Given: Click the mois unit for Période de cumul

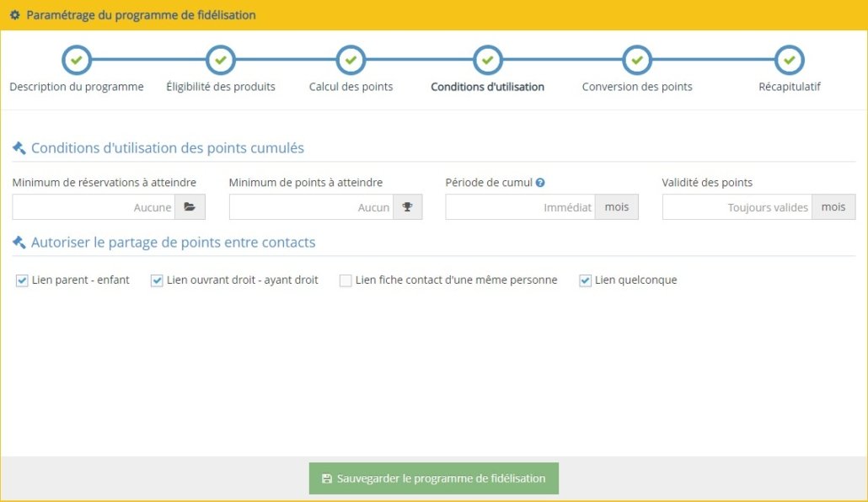Looking at the screenshot, I should (617, 207).
